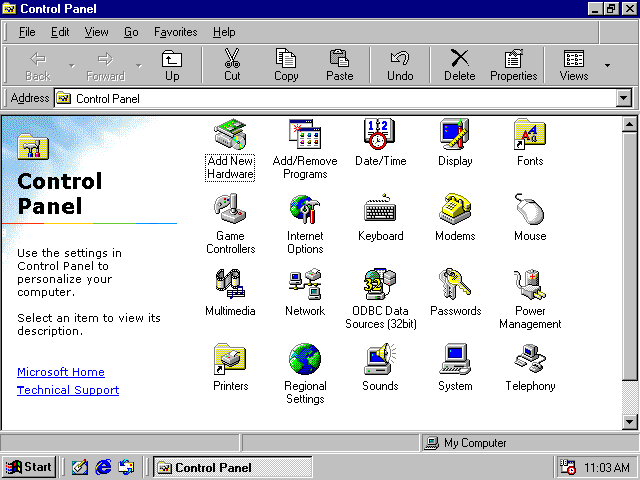640x480 pixels.
Task: Select the Add/Remove Programs icon
Action: [305, 134]
